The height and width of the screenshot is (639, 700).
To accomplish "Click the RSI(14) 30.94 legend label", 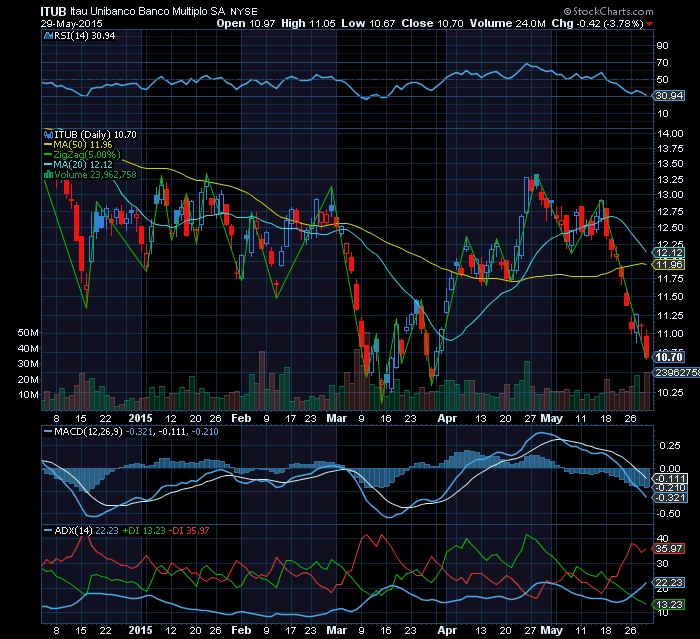I will tap(84, 36).
